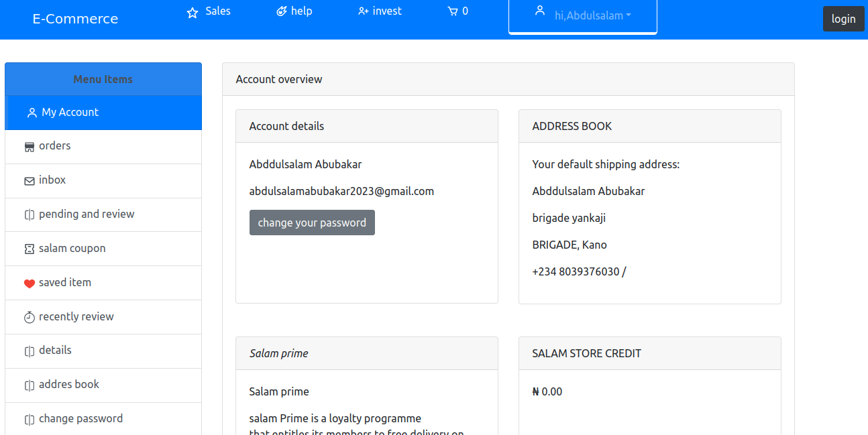Click the icon beside change password menu item
The height and width of the screenshot is (435, 868).
tap(30, 420)
